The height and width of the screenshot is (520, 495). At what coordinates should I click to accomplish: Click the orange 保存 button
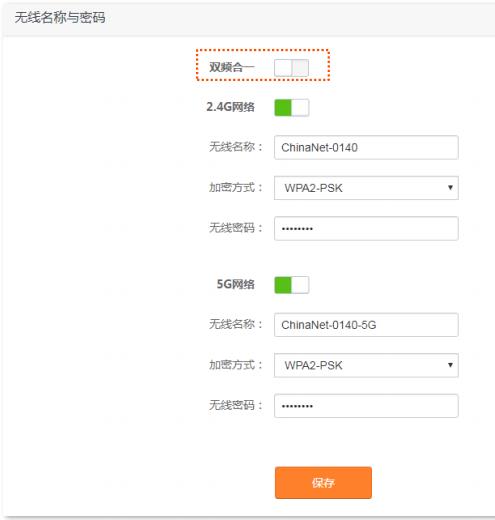coord(323,483)
